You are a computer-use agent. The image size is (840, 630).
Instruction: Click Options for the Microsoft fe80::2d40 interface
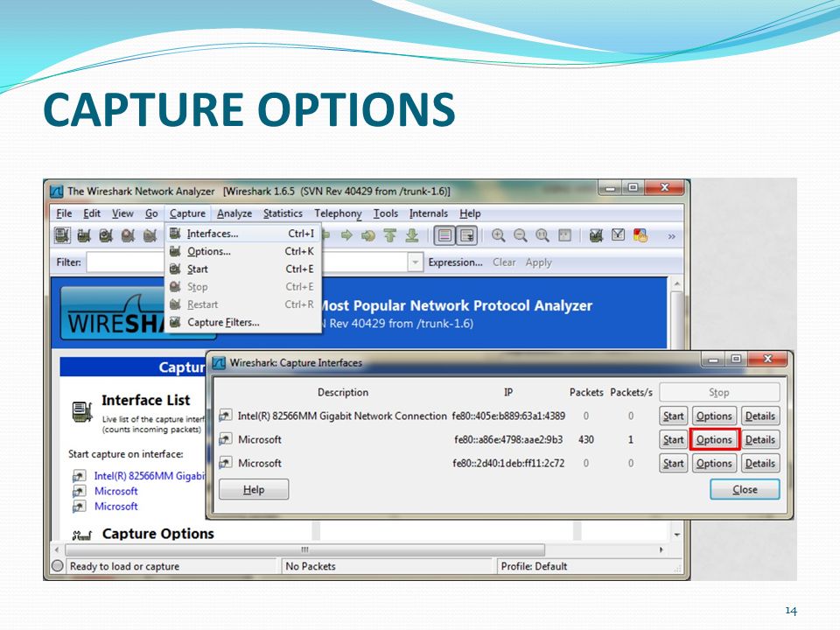tap(714, 464)
